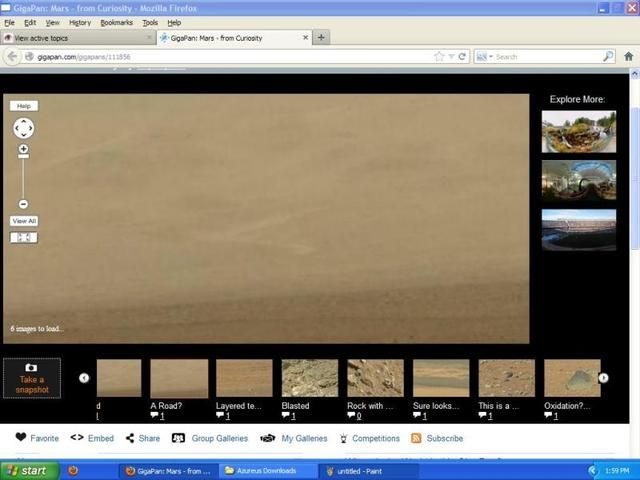Click comment icon under 'A Road?'

tap(154, 416)
